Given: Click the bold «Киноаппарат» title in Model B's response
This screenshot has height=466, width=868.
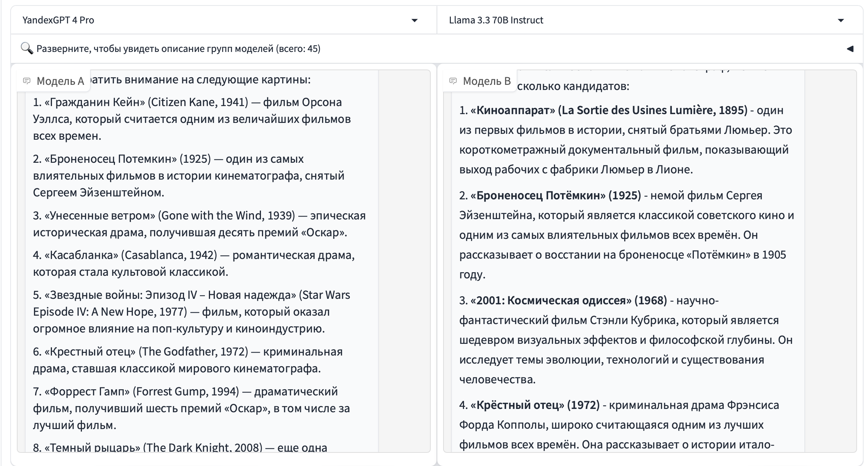Looking at the screenshot, I should coord(513,110).
